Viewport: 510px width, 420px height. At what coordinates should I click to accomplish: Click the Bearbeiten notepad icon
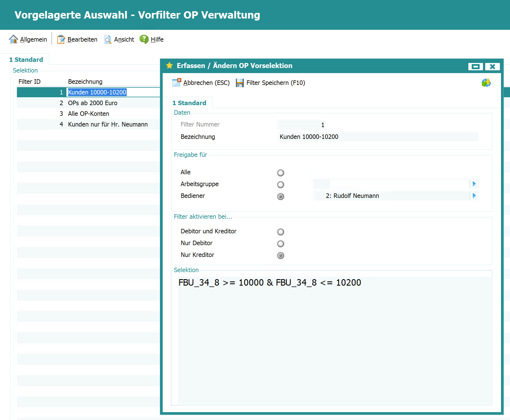(x=61, y=39)
